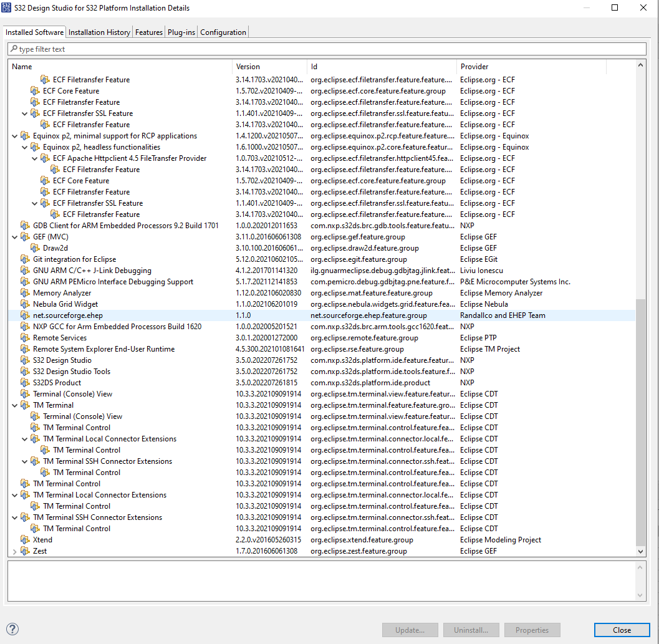
Task: Collapse the GEF (MVC) tree node
Action: pyautogui.click(x=14, y=236)
